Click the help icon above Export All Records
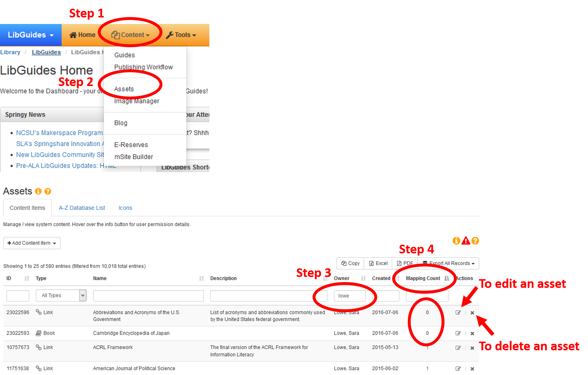The height and width of the screenshot is (375, 588). [x=475, y=241]
